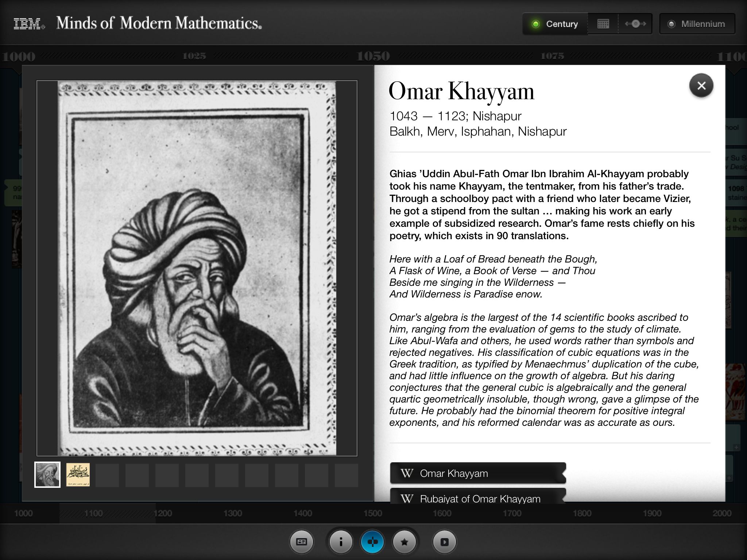Switch to Millennium view
Image resolution: width=747 pixels, height=560 pixels.
(x=697, y=24)
